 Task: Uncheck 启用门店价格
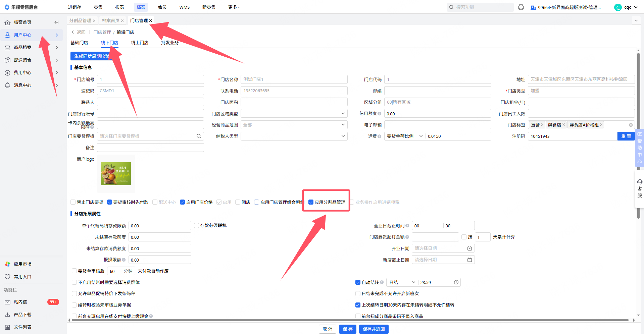point(182,202)
